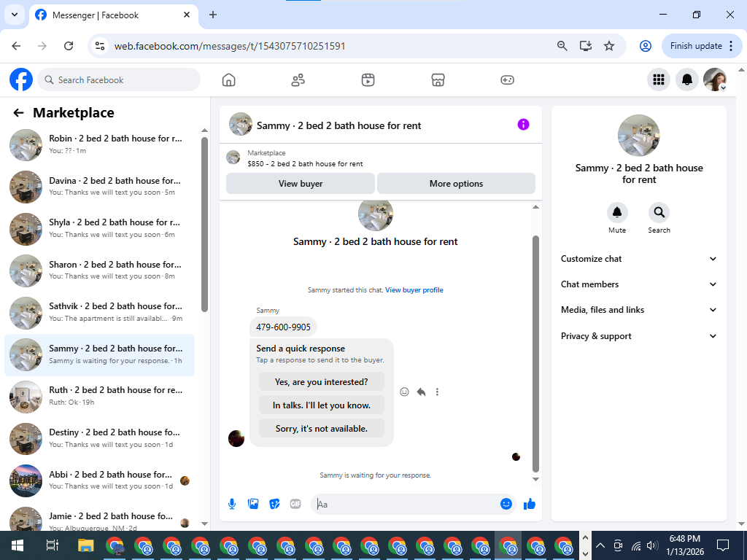This screenshot has height=560, width=747.
Task: Open the Facebook Home icon
Action: click(x=228, y=80)
